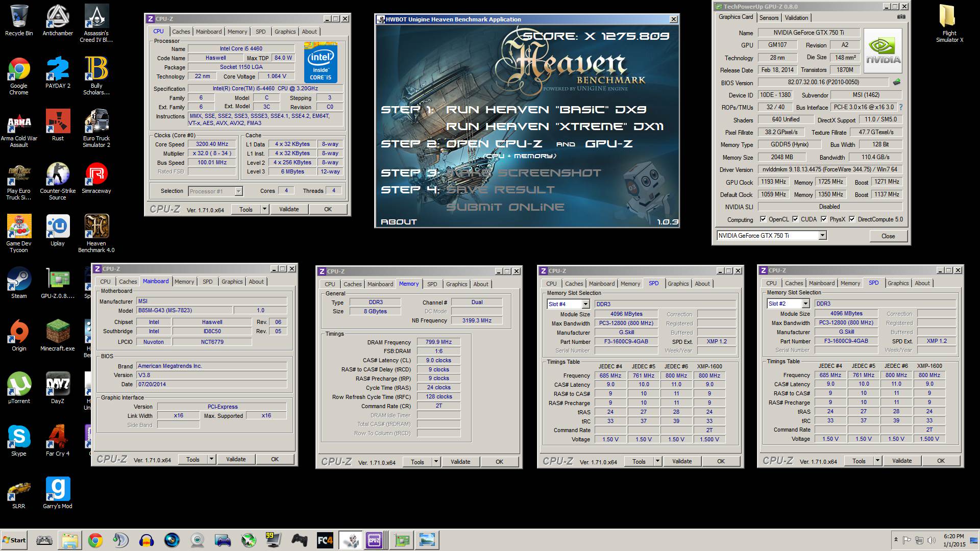Select Graphics tab in CPU-Z Mainboard window
980x551 pixels.
[x=232, y=282]
